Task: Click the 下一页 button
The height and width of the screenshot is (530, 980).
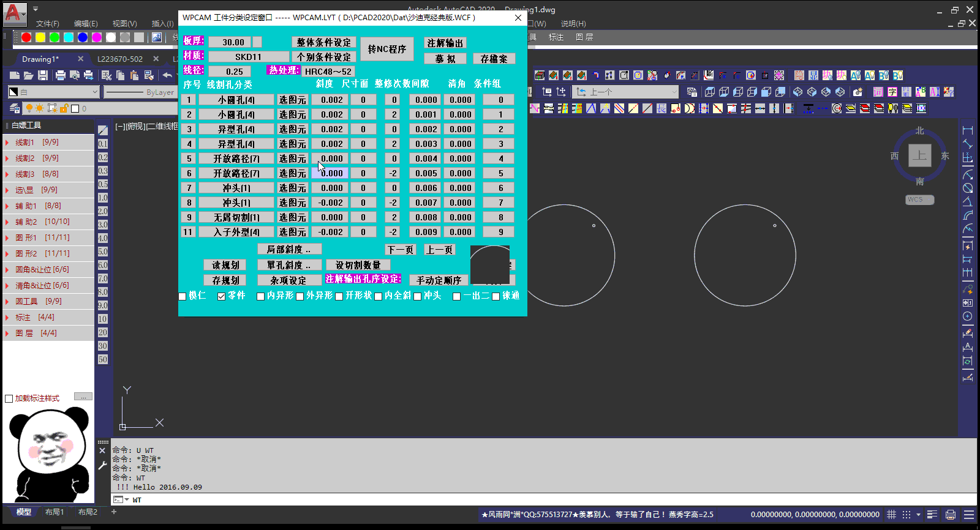Action: coord(401,250)
